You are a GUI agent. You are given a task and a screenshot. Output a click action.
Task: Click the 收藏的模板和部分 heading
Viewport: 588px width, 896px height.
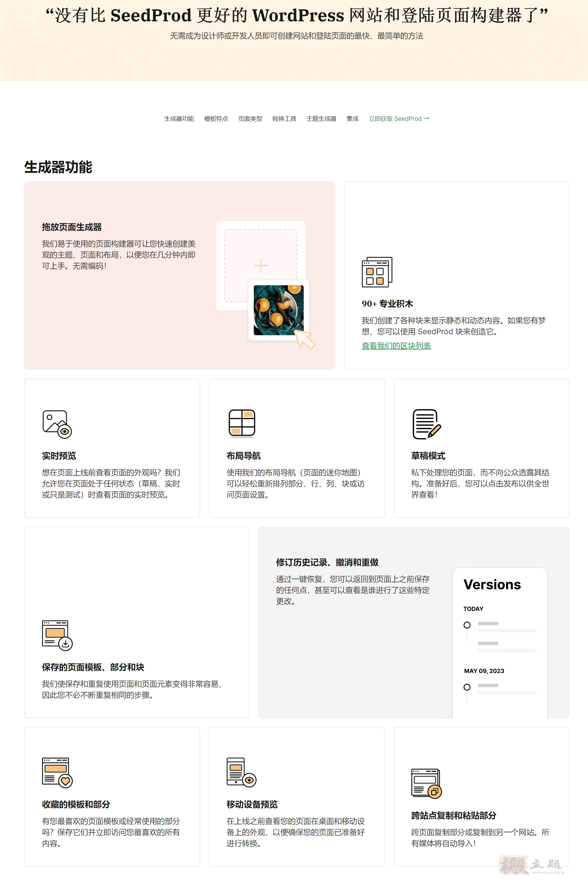(x=76, y=804)
